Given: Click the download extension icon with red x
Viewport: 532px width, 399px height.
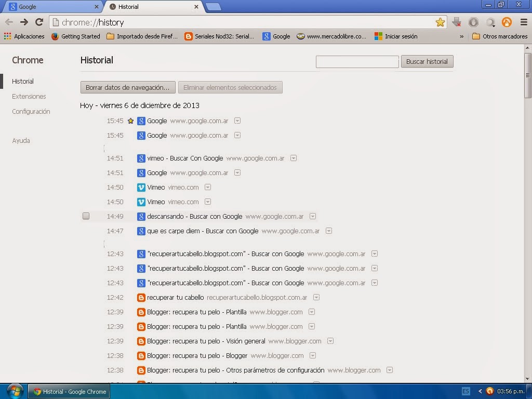Looking at the screenshot, I should point(457,22).
